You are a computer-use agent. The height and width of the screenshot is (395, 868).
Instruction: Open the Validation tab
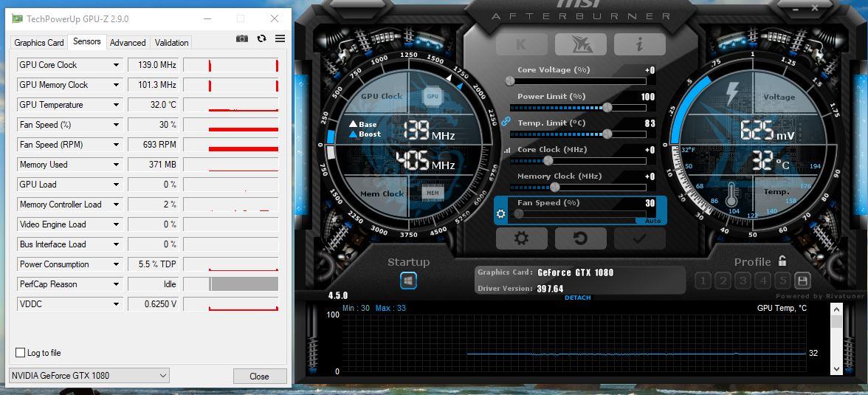click(171, 43)
